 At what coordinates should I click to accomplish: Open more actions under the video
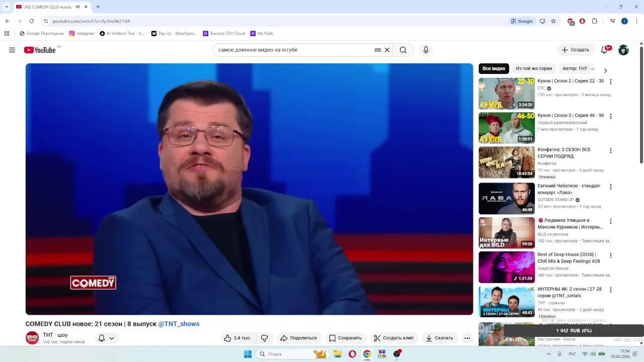(x=467, y=338)
